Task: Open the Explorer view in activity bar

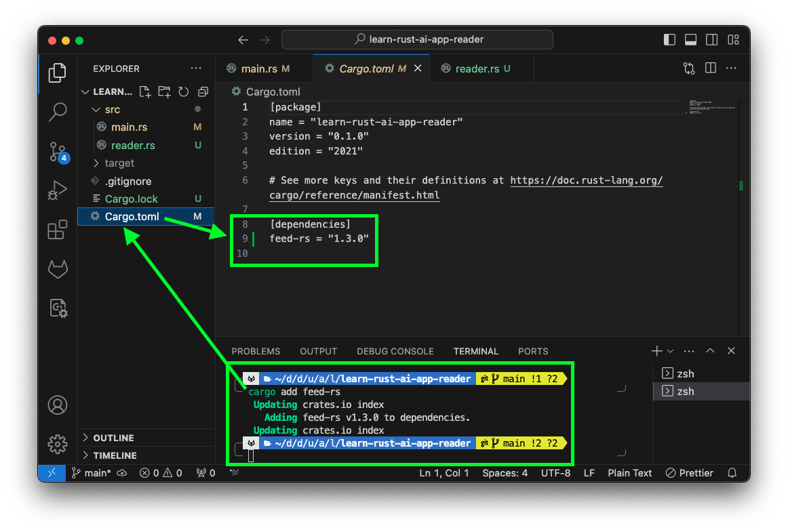Action: [57, 73]
